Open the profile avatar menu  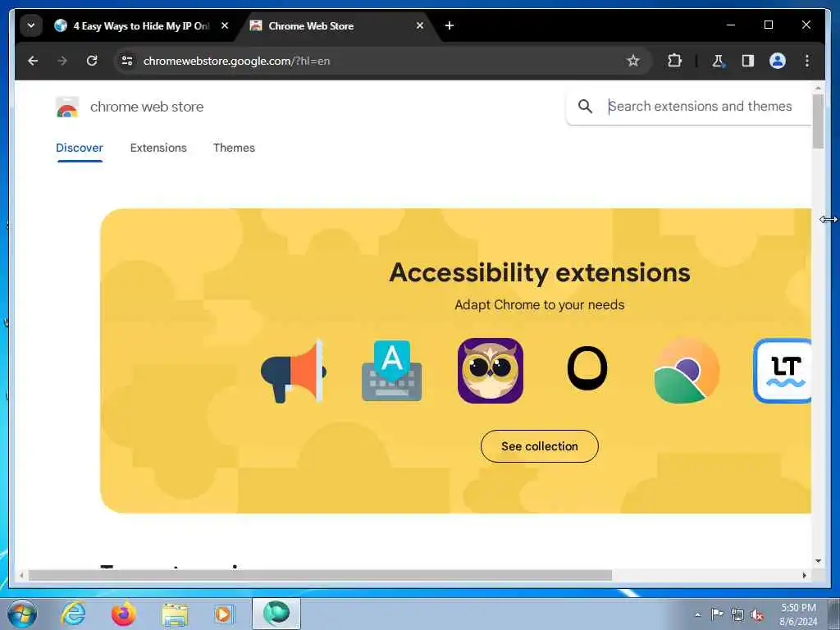[778, 61]
